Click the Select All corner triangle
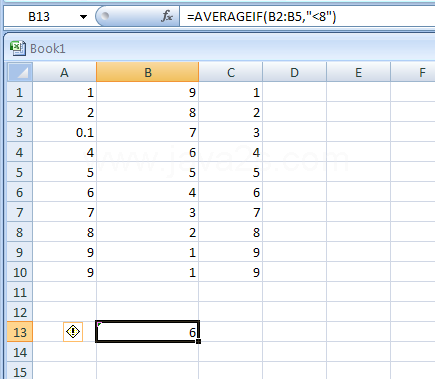Screen dimensions: 435x379 (x=20, y=72)
